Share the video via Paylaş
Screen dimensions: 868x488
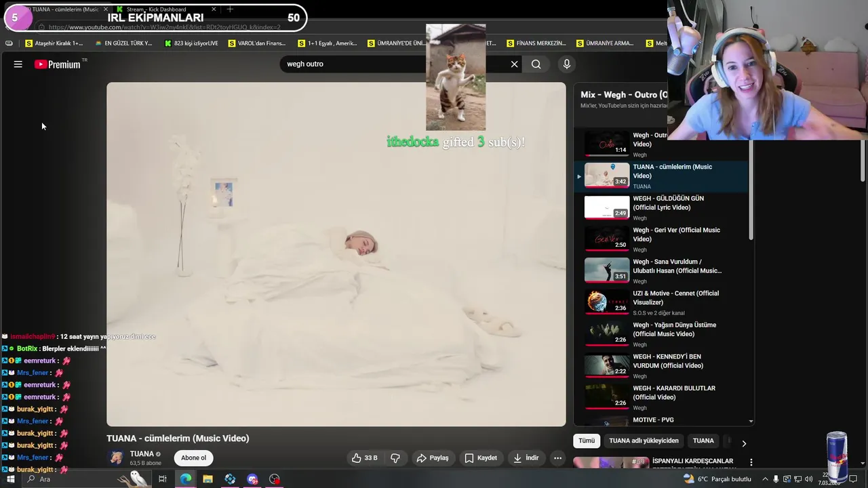click(433, 458)
